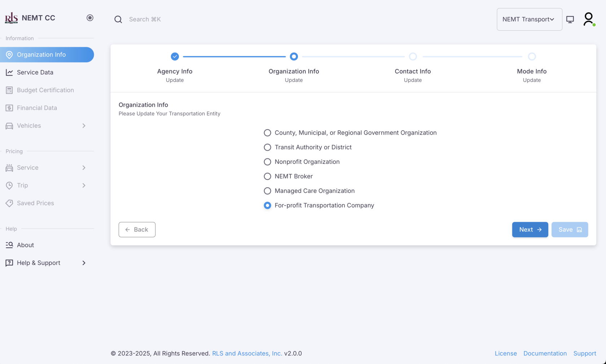Open the Saved Prices section

(x=35, y=203)
